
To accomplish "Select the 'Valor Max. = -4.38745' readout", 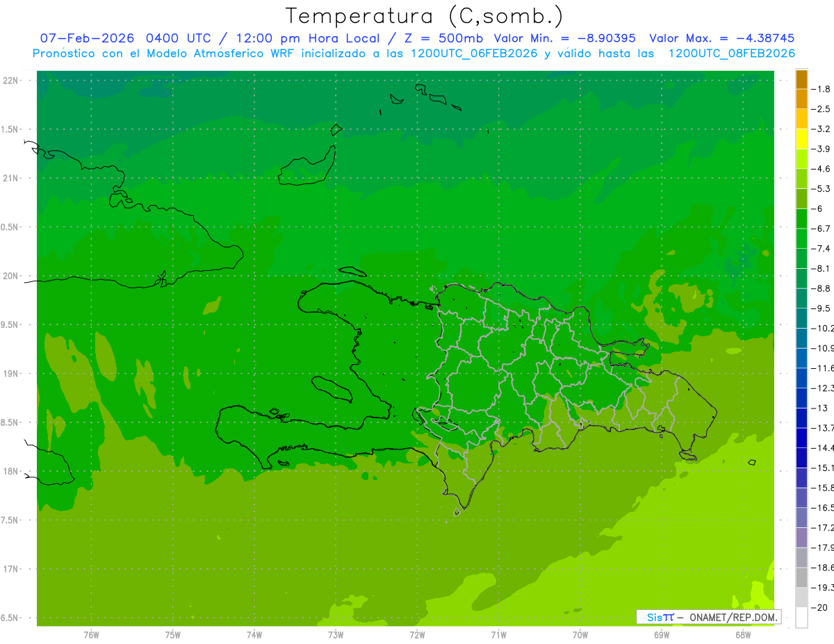I will coord(721,38).
